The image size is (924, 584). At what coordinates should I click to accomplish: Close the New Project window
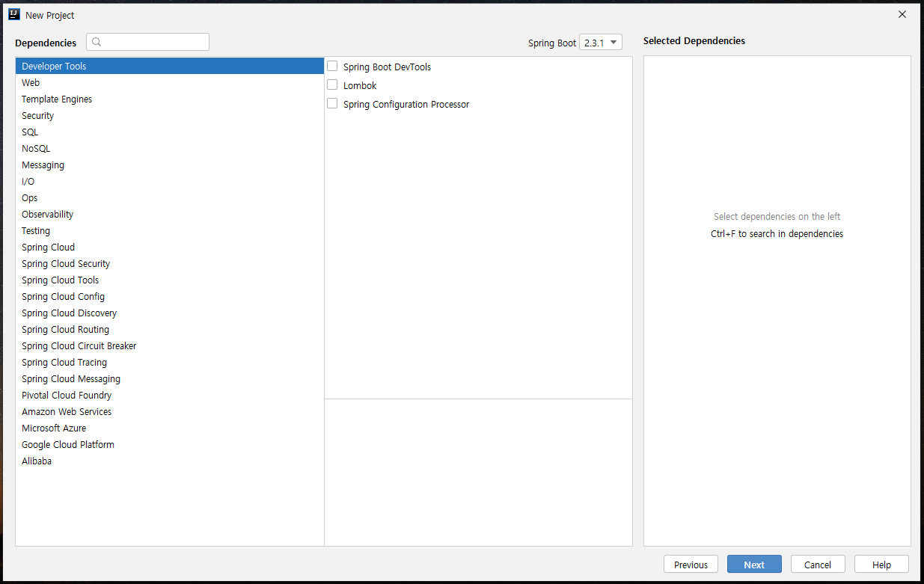click(x=902, y=14)
